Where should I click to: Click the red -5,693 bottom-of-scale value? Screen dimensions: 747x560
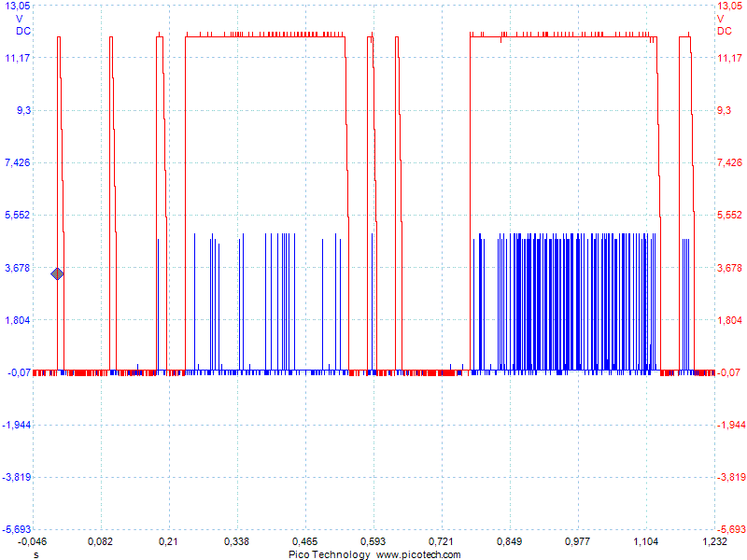pos(731,529)
